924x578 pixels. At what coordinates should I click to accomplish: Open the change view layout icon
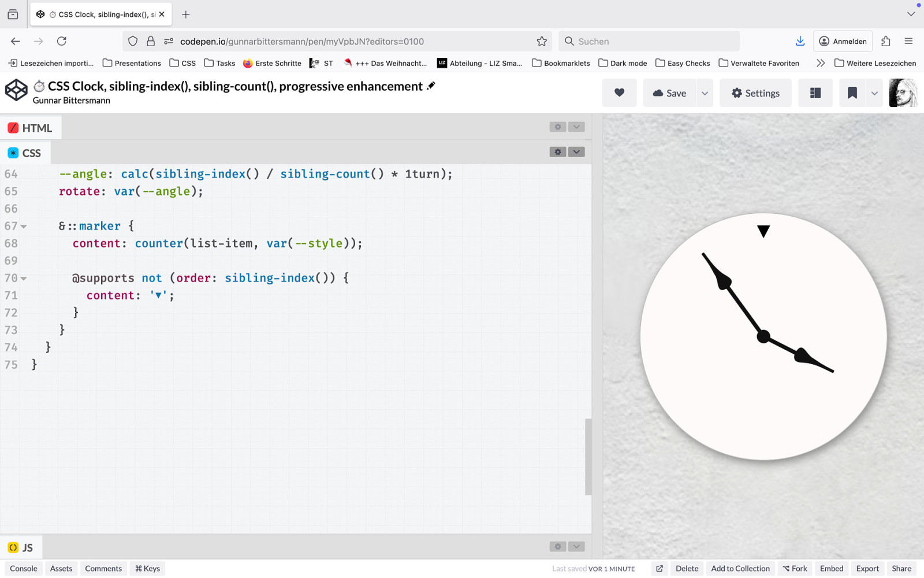click(815, 93)
